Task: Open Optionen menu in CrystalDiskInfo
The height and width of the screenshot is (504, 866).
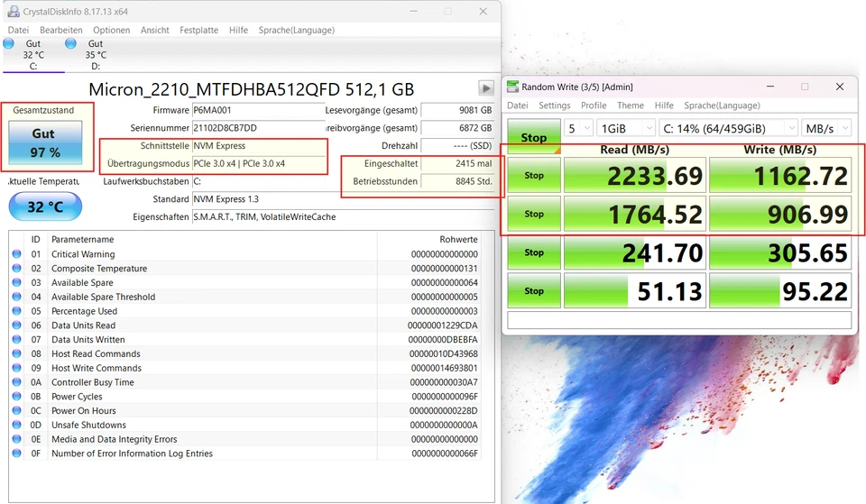Action: click(111, 30)
